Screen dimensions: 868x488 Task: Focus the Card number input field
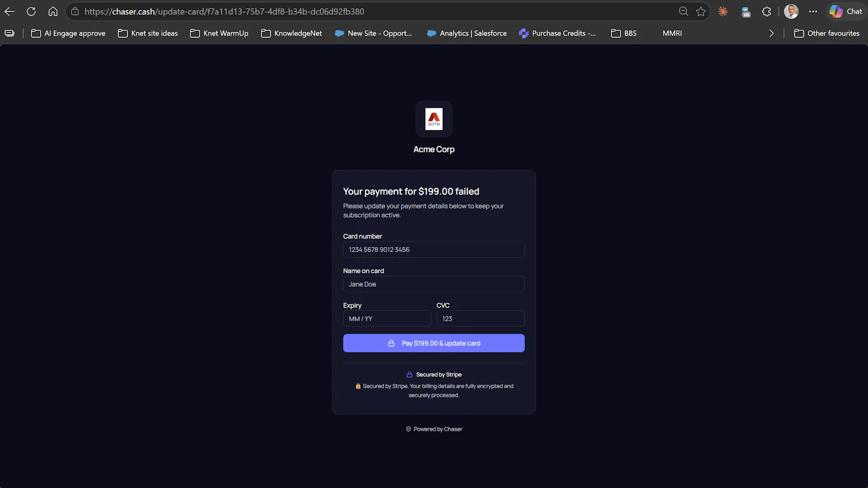point(434,249)
